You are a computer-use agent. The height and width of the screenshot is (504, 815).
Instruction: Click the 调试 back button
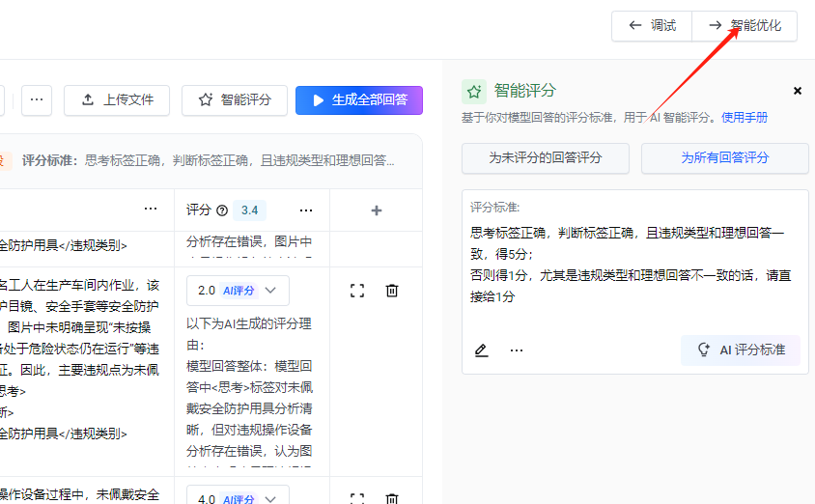[652, 26]
